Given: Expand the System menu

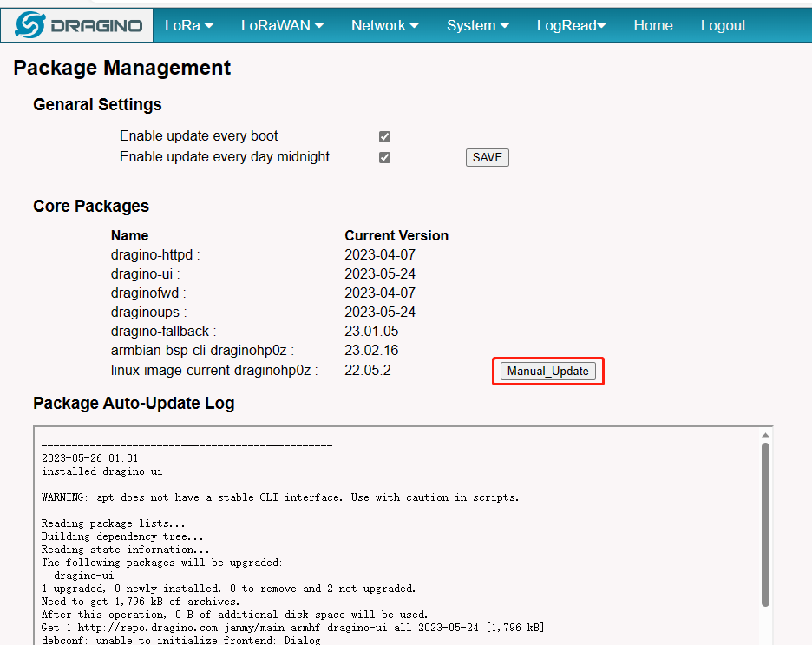Looking at the screenshot, I should point(478,25).
